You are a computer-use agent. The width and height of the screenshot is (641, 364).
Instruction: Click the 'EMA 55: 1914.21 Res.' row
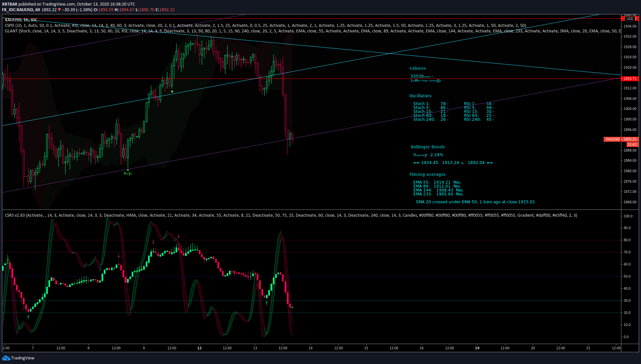point(437,182)
